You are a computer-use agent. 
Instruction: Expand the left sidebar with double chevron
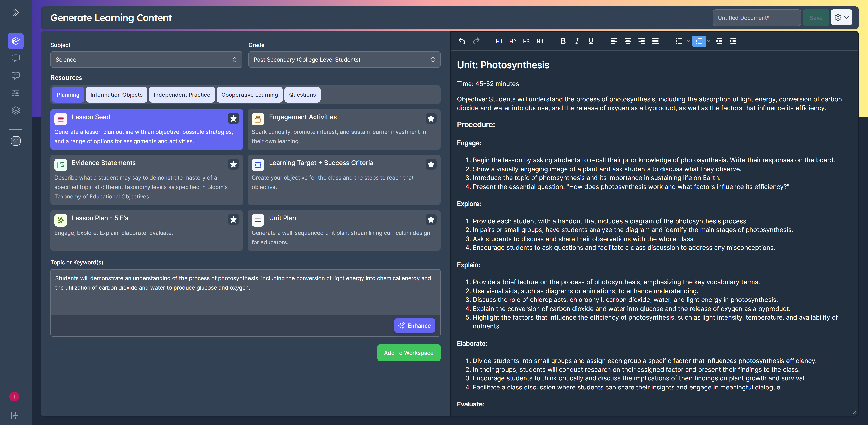16,13
